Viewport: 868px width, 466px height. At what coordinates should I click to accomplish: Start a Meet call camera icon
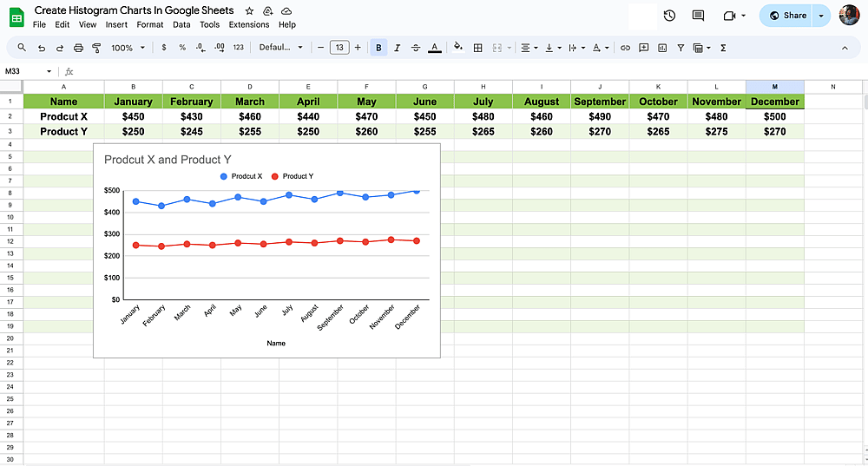click(729, 16)
